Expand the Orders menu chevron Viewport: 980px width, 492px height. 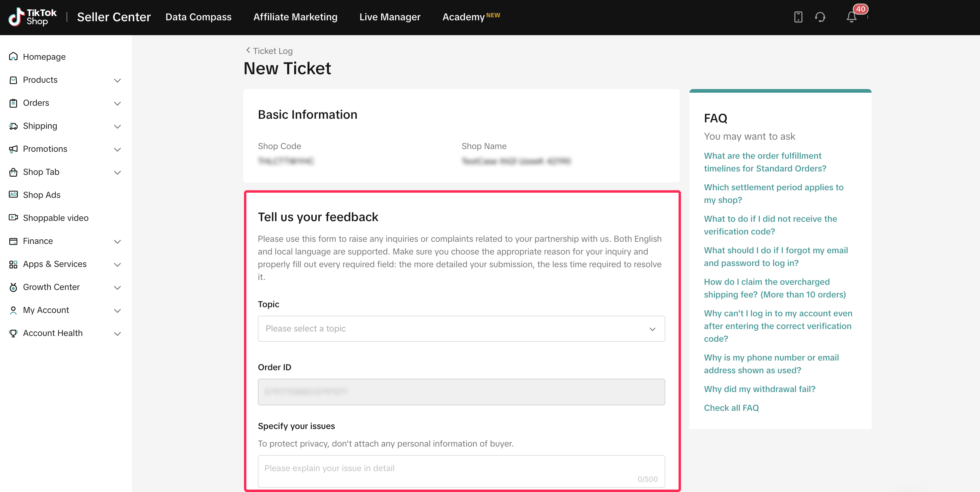pos(117,103)
